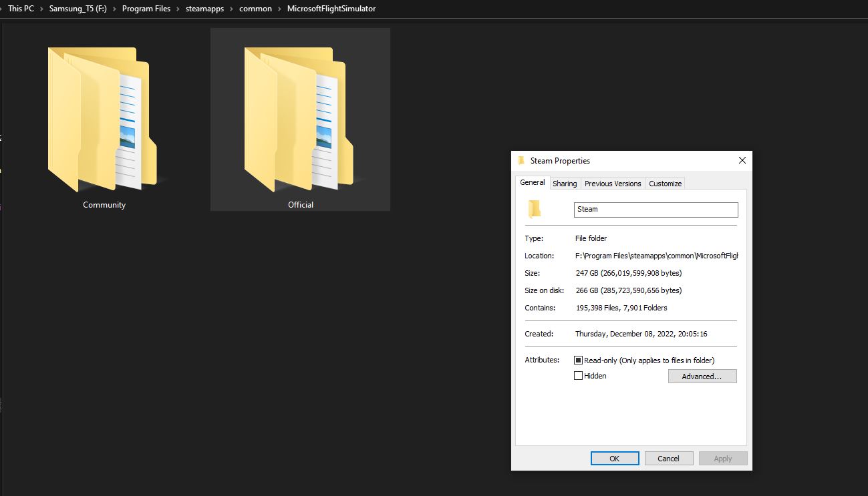Click the Steam Properties title text
Screen dimensions: 868x496
[x=560, y=161]
